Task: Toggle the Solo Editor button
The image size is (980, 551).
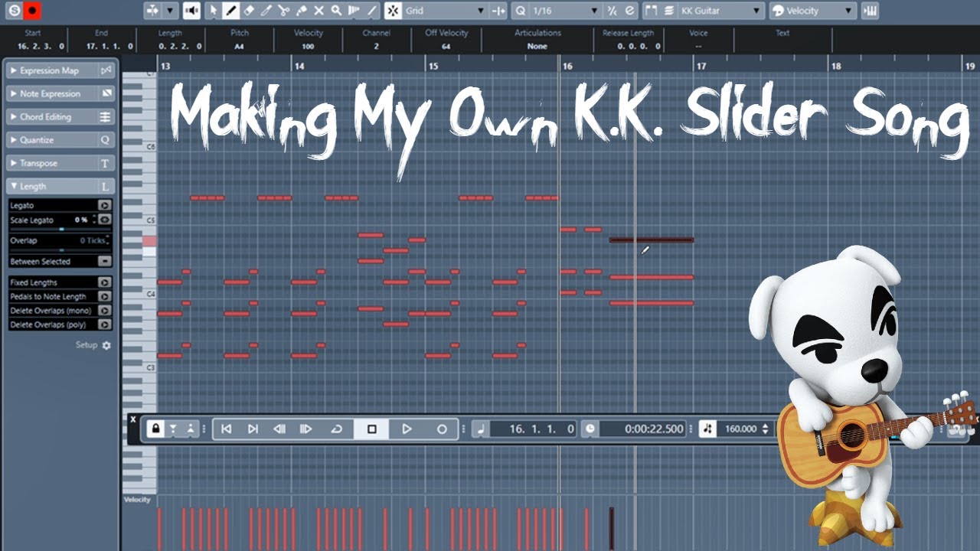Action: tap(14, 11)
